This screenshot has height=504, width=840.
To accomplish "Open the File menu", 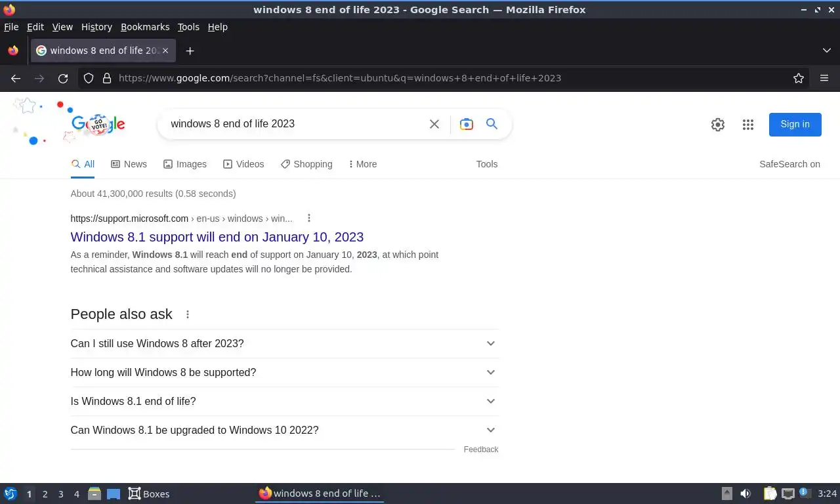I will [x=11, y=27].
